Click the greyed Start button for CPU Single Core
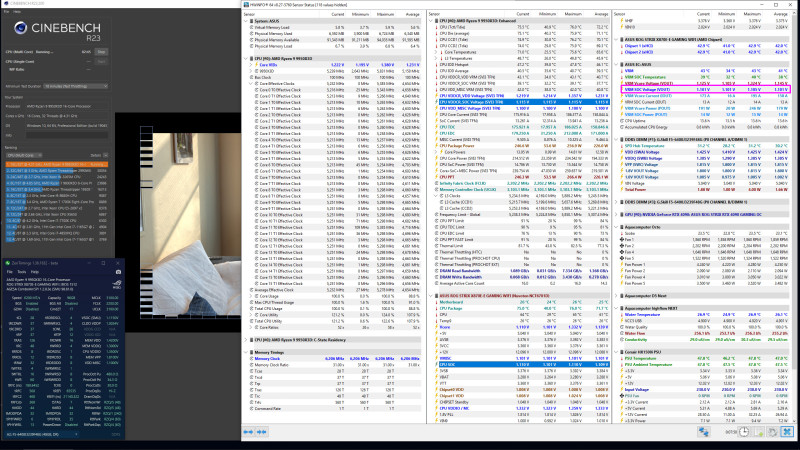Screen dimensions: 800x450 (101, 61)
